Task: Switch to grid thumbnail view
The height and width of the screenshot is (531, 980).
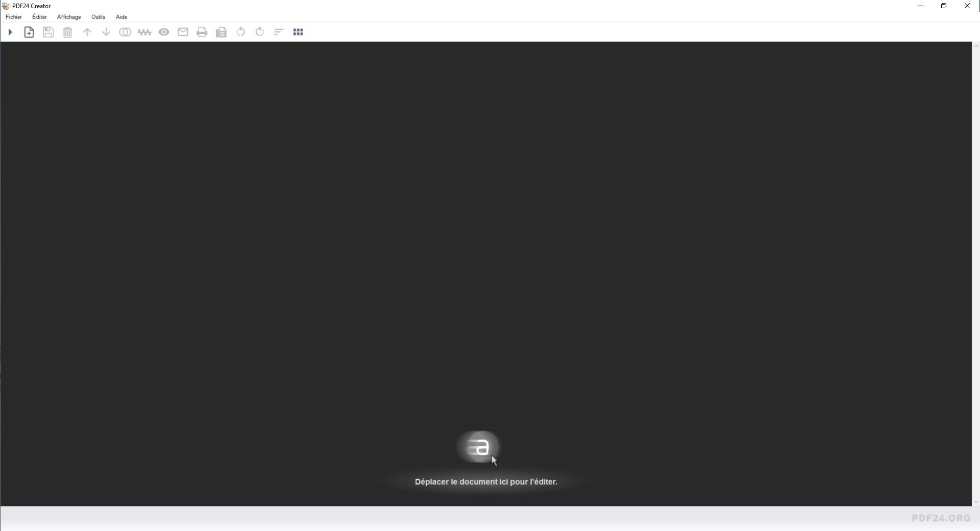Action: (298, 32)
